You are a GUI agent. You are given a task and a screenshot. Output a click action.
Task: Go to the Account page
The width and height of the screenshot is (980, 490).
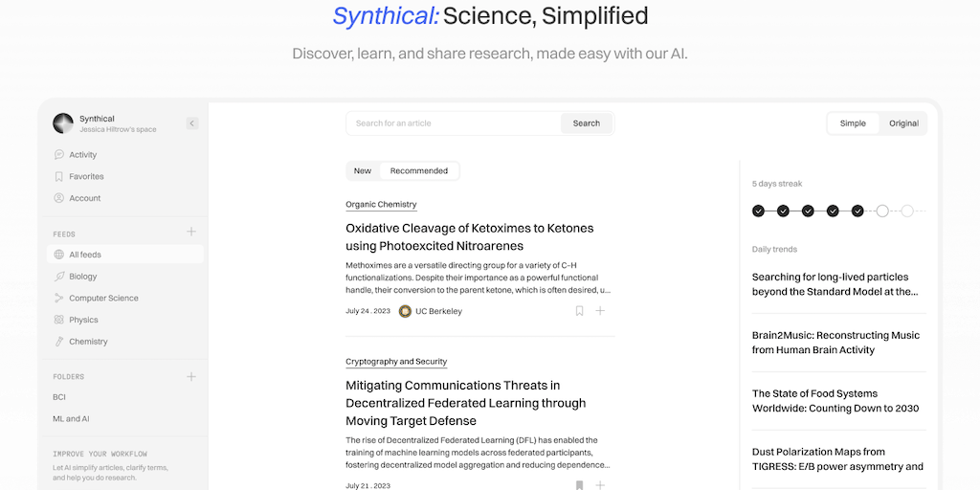tap(84, 198)
